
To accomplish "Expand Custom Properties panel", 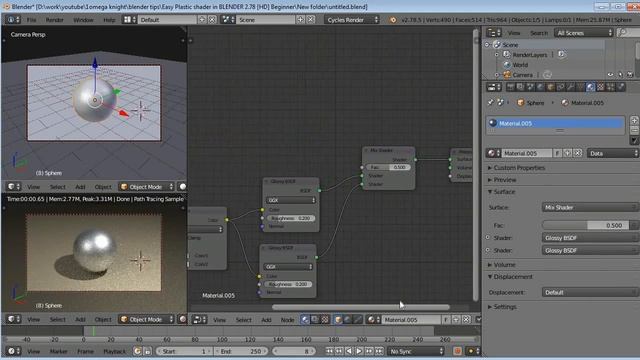I will tap(518, 168).
